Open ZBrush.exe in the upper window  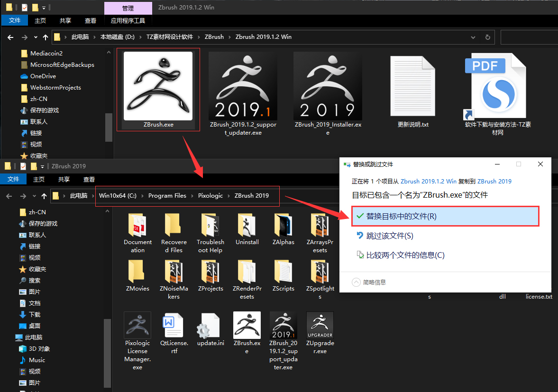[158, 90]
